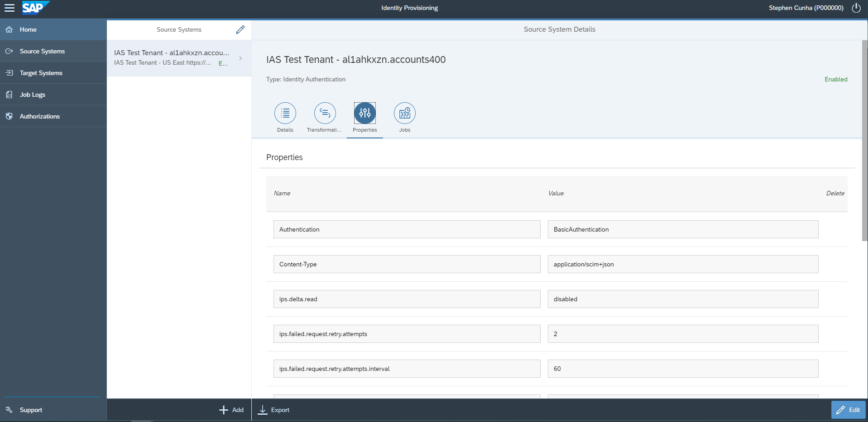Open user Stephen Cunha (P000000)
Image resolution: width=868 pixels, height=422 pixels.
tap(806, 8)
